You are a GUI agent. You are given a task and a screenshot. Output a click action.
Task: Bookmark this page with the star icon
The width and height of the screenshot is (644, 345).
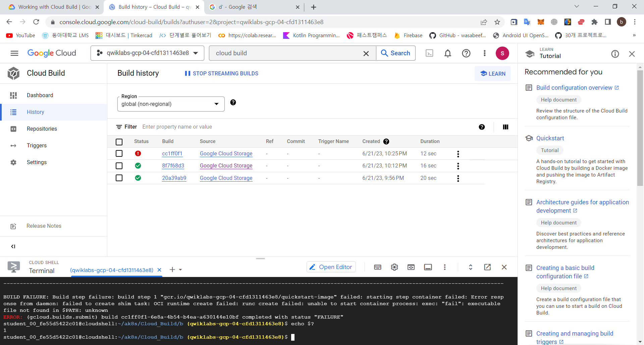(497, 22)
